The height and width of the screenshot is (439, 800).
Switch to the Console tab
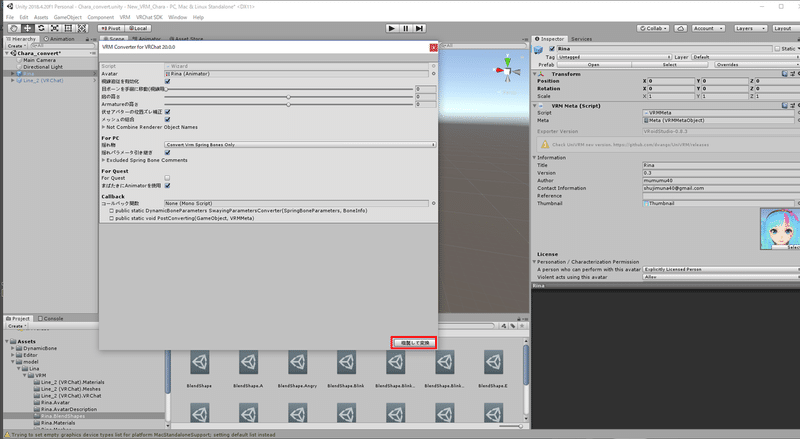51,319
